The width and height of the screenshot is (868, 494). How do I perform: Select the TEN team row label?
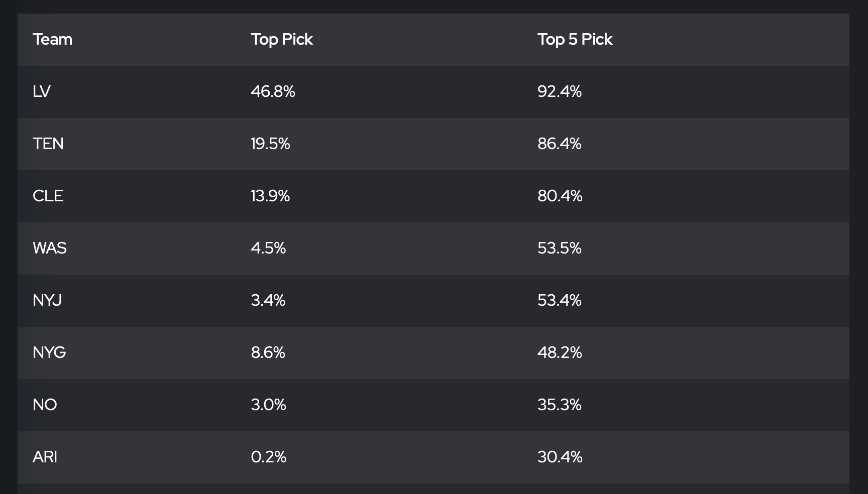[x=48, y=144]
